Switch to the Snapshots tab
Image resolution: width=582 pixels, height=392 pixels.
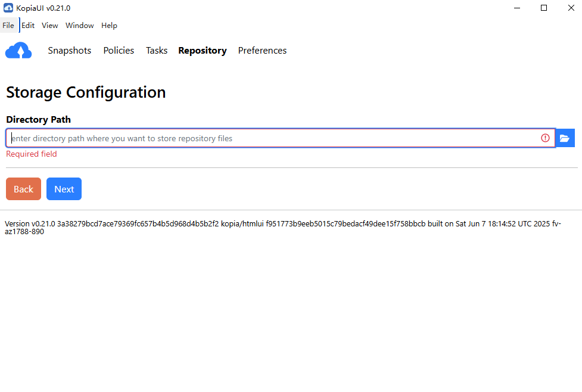click(70, 51)
